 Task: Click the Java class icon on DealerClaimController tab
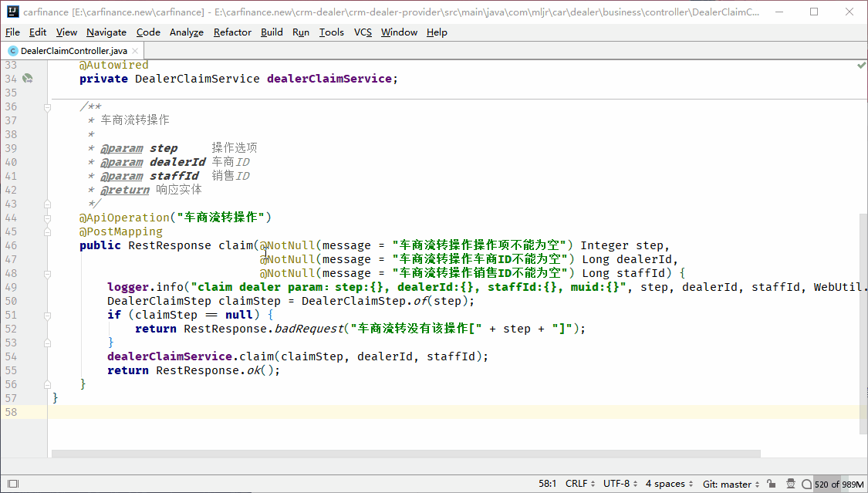pyautogui.click(x=12, y=51)
